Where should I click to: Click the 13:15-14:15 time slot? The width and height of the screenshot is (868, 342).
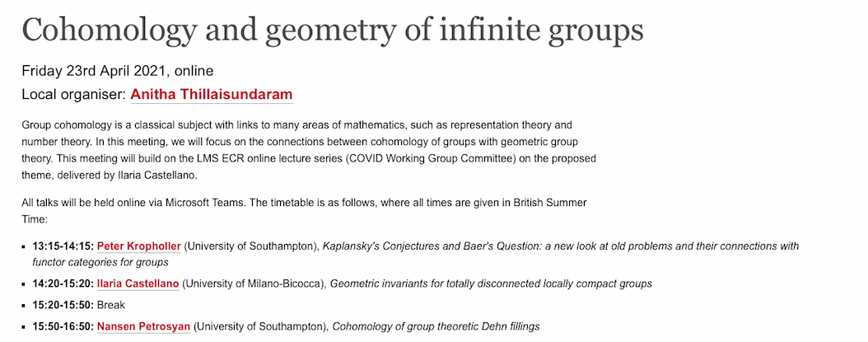(63, 246)
